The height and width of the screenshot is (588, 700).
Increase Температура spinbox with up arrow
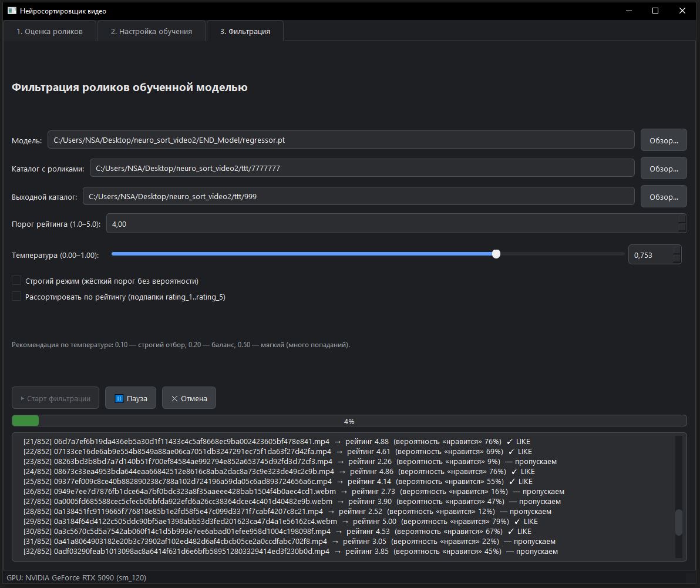677,250
